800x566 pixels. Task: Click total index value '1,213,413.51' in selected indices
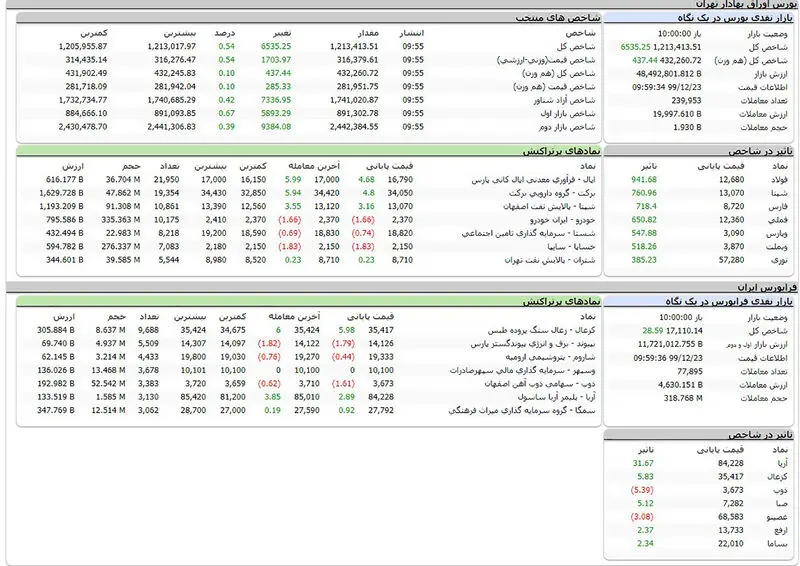354,46
